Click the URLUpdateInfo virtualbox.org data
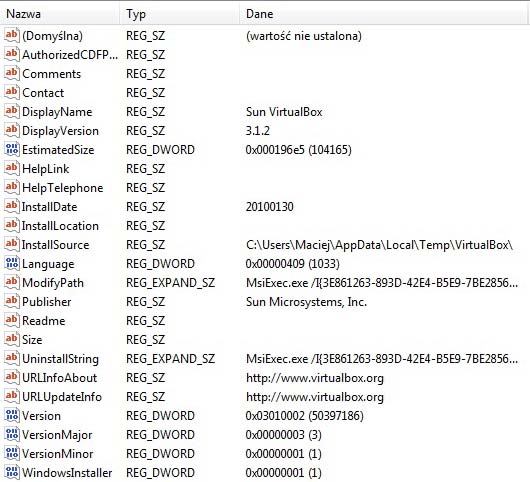The height and width of the screenshot is (482, 530). coord(315,397)
